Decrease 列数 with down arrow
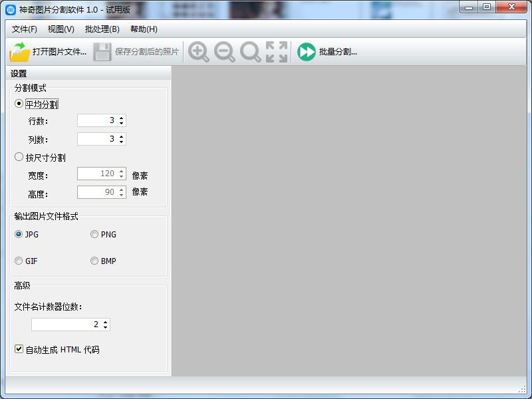This screenshot has height=399, width=532. click(x=122, y=142)
